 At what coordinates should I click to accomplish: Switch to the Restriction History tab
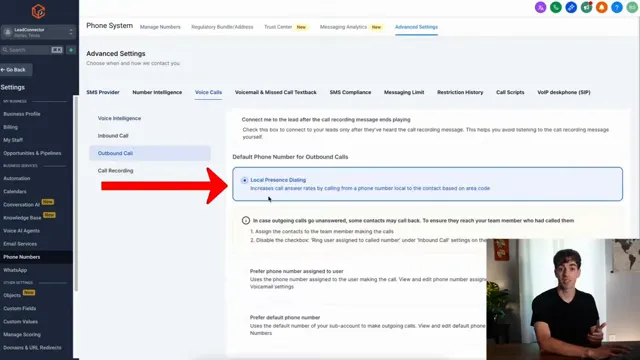coord(460,92)
